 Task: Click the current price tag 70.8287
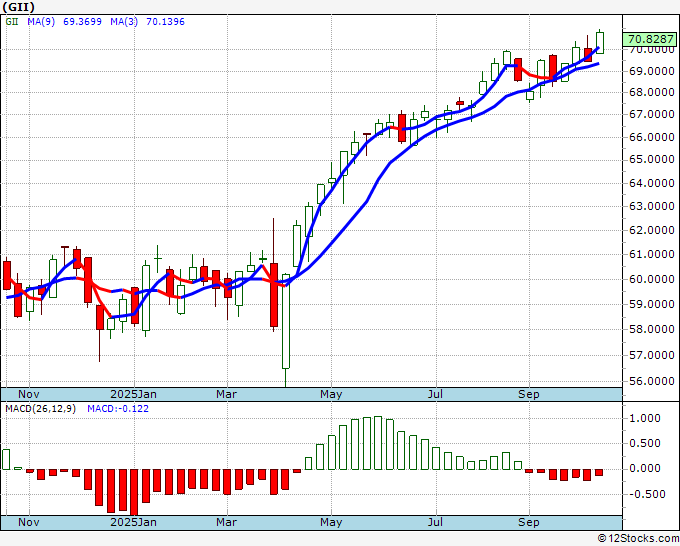[650, 39]
